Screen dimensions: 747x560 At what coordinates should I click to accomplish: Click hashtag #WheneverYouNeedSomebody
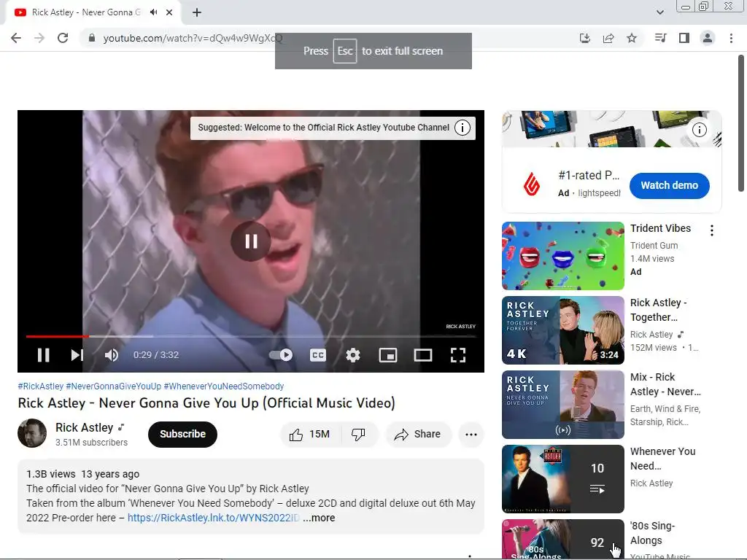point(223,386)
